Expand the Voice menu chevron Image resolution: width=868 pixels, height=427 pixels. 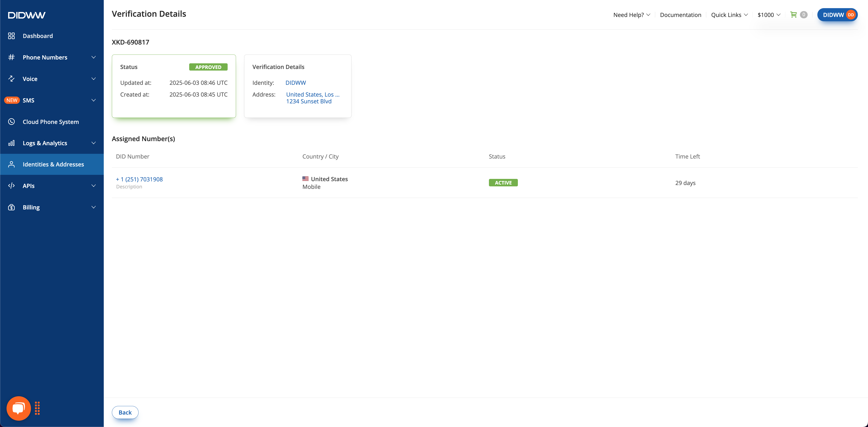pos(94,78)
